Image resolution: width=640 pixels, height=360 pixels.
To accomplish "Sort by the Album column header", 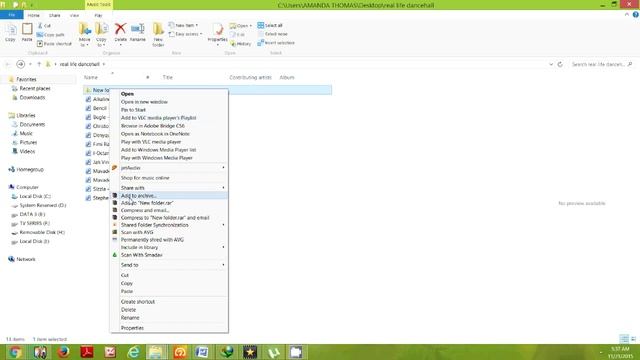I will point(287,77).
